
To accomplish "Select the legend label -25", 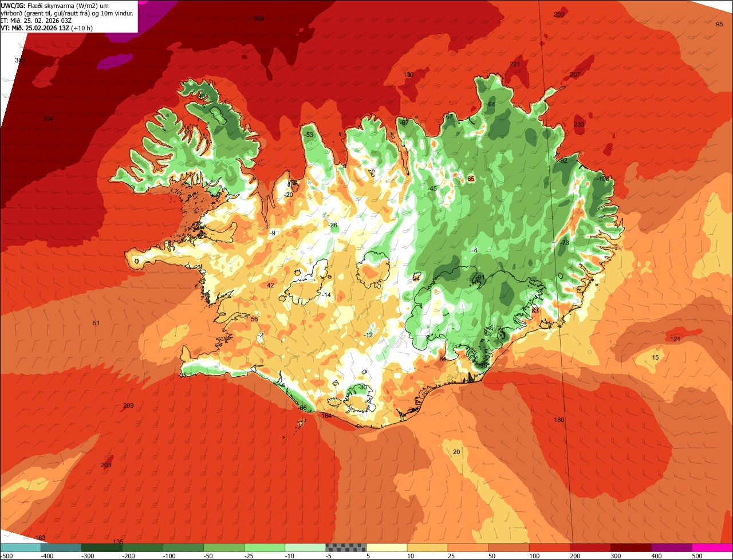I will [x=249, y=556].
